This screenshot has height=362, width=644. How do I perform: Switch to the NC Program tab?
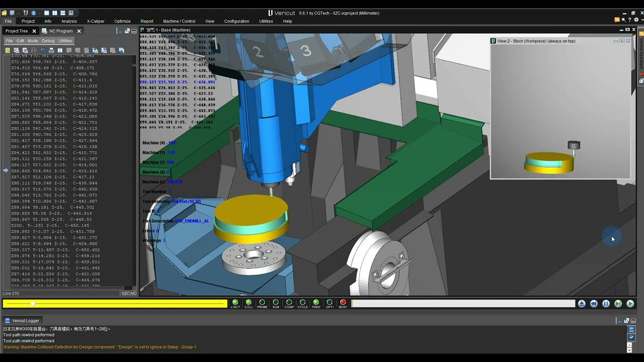pyautogui.click(x=61, y=31)
